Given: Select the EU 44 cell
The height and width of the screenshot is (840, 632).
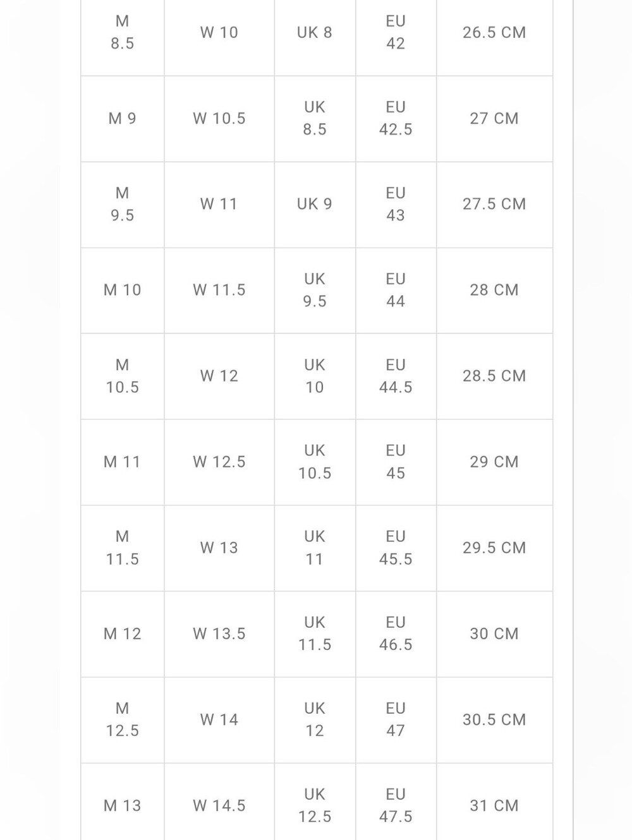Looking at the screenshot, I should (396, 291).
